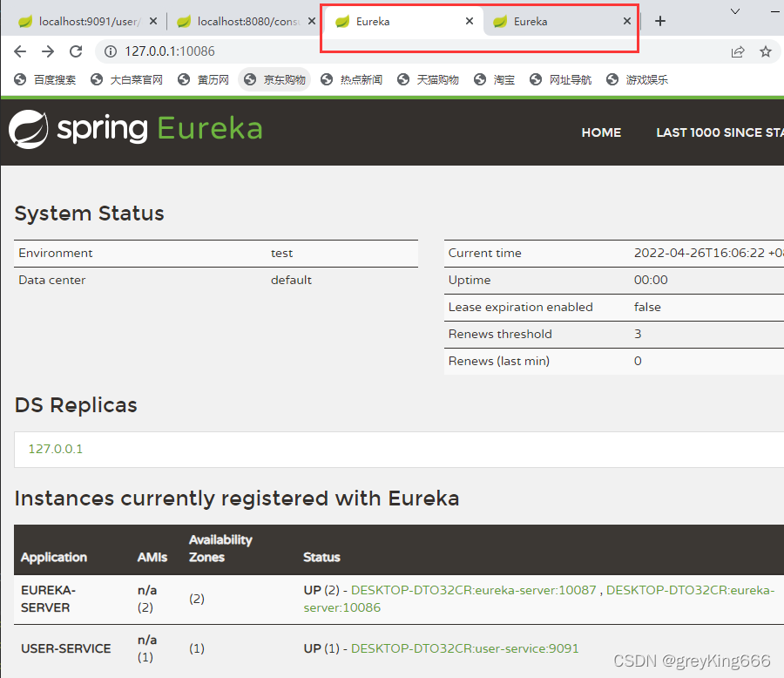The height and width of the screenshot is (678, 784).
Task: View site information icon in address bar
Action: pyautogui.click(x=111, y=51)
